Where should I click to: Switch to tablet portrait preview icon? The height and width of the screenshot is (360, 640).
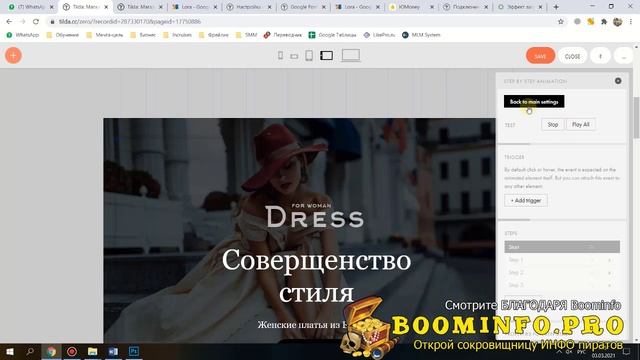309,56
